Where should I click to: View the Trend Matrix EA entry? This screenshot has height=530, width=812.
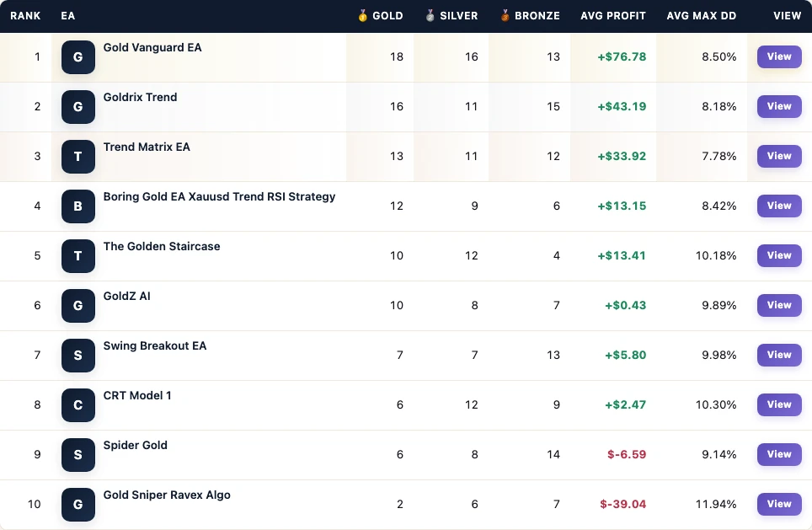(779, 156)
